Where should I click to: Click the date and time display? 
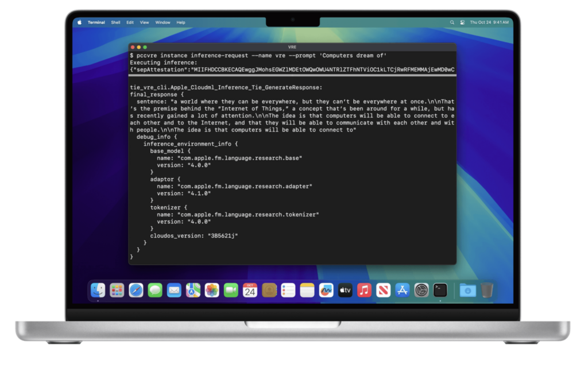pyautogui.click(x=489, y=22)
